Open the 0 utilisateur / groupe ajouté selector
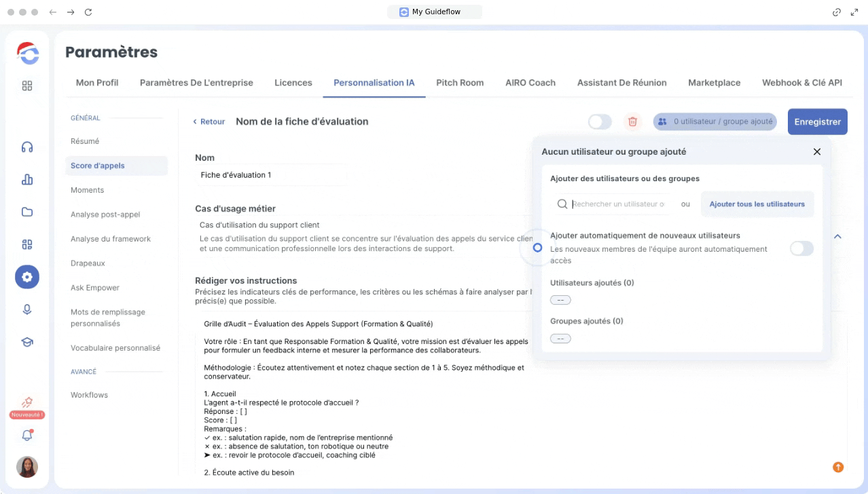 pos(715,121)
